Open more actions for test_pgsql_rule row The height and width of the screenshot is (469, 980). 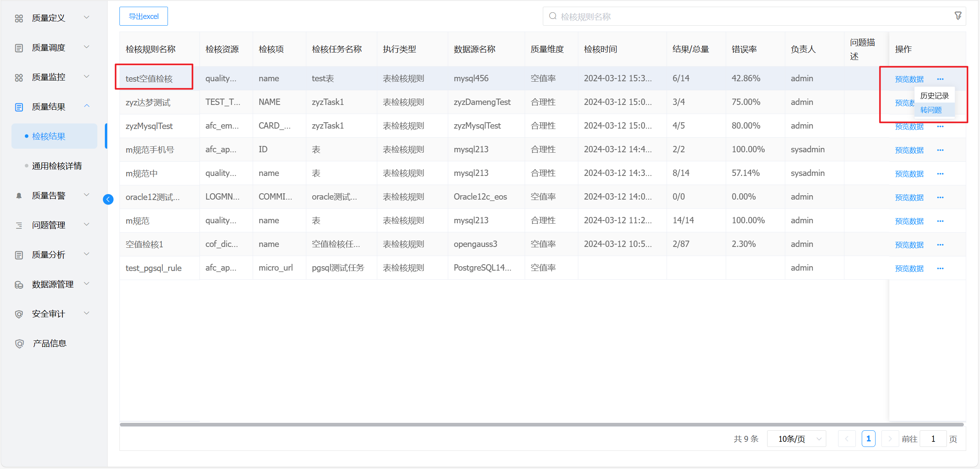click(940, 269)
